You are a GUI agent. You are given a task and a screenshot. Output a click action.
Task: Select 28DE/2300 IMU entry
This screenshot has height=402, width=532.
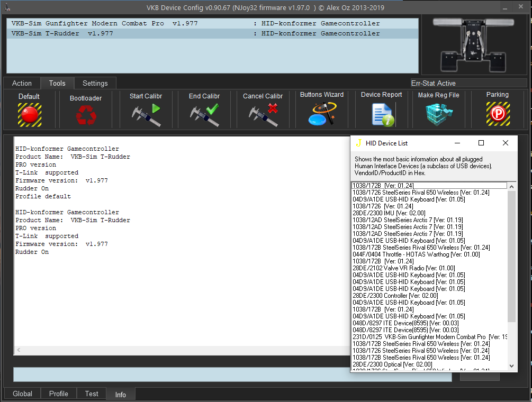pos(429,213)
